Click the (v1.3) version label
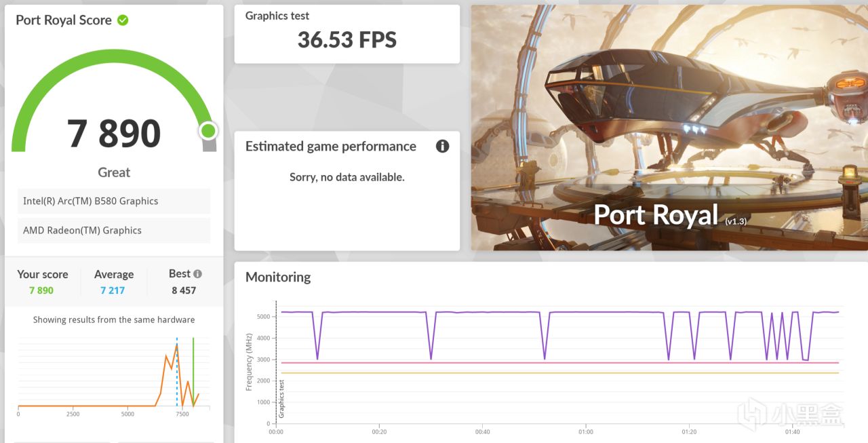This screenshot has width=868, height=443. 736,221
